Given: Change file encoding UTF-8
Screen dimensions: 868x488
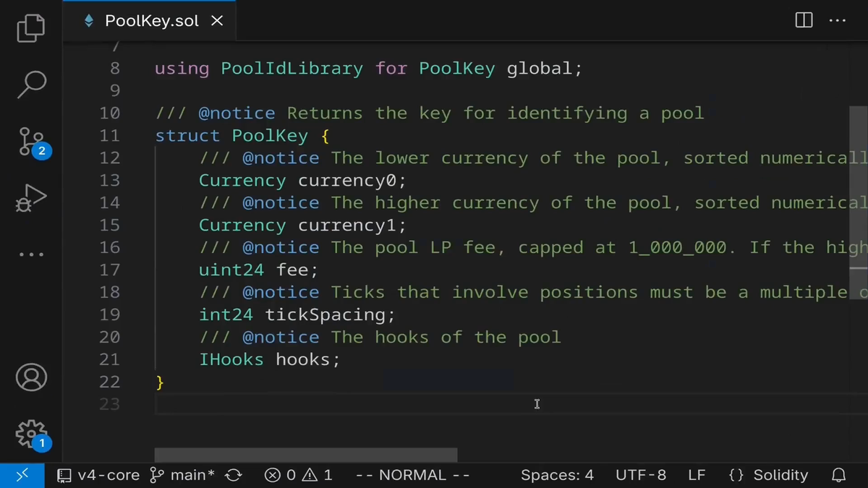Looking at the screenshot, I should [641, 475].
